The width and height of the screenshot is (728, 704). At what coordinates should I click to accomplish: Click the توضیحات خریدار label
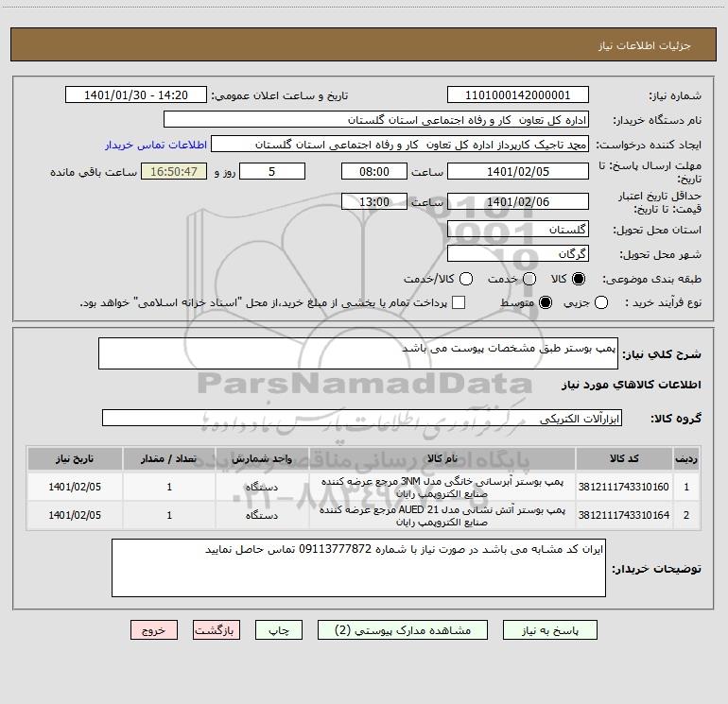click(x=656, y=569)
